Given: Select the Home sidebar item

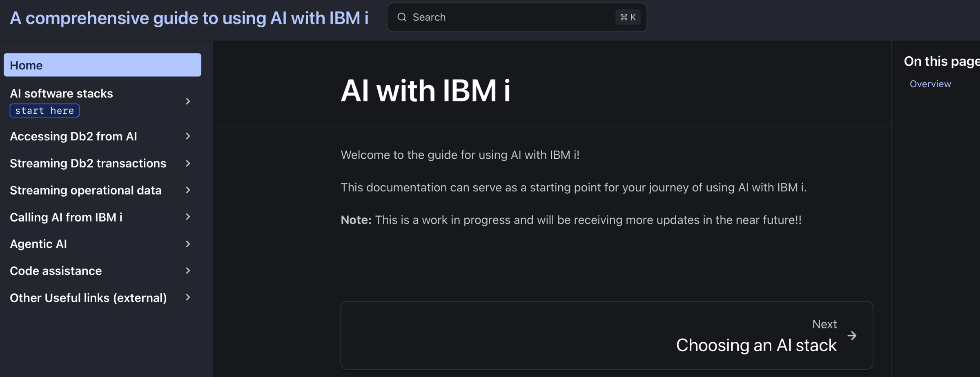Looking at the screenshot, I should coord(102,65).
